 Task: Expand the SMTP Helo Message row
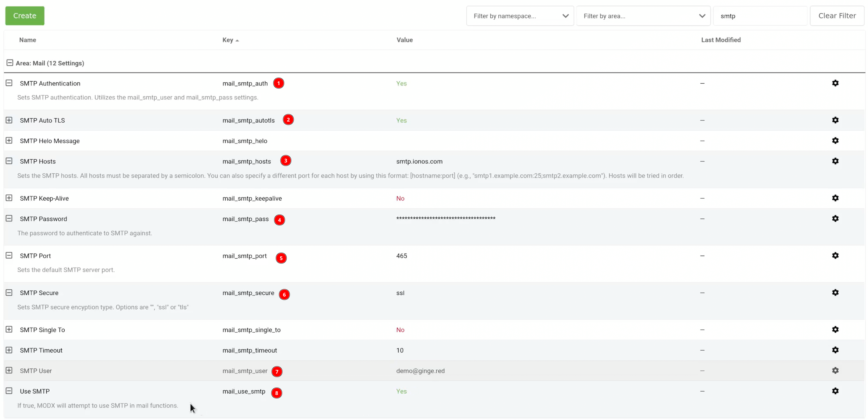(9, 141)
